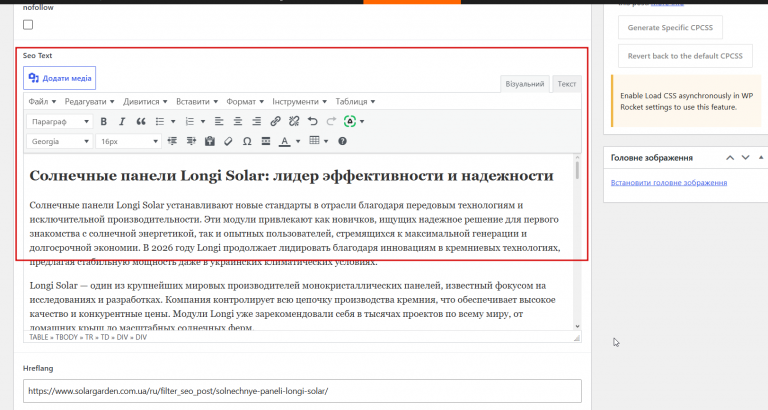Image resolution: width=768 pixels, height=410 pixels.
Task: Open the Дивитися menu
Action: (145, 101)
